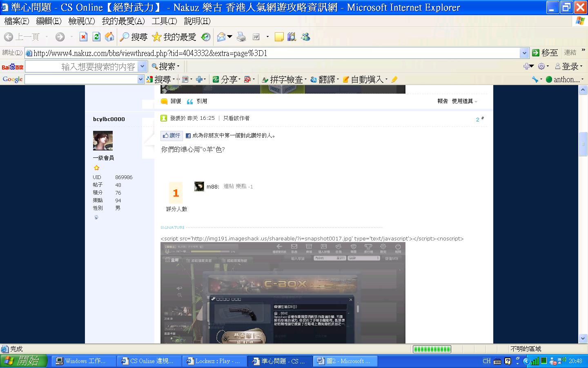Expand the Baidu search box dropdown
This screenshot has width=588, height=368.
pos(143,66)
